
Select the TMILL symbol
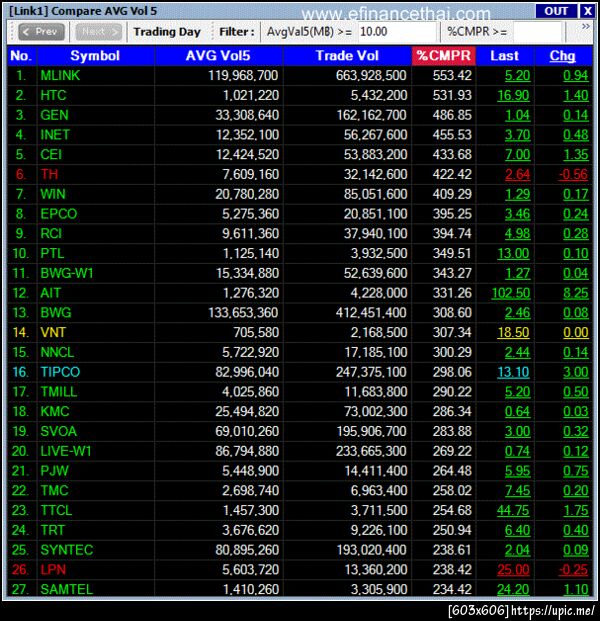pyautogui.click(x=59, y=392)
